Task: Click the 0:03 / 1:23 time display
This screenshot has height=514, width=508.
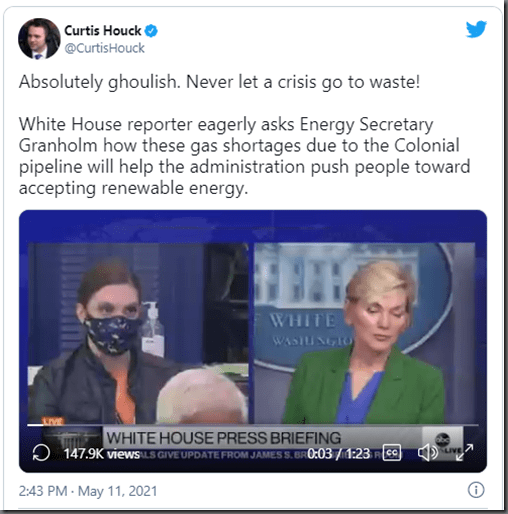Action: [338, 453]
